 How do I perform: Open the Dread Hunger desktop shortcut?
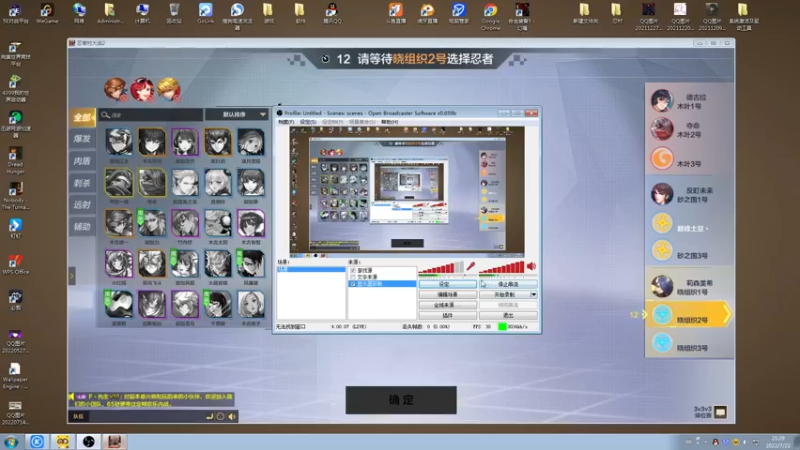click(15, 160)
